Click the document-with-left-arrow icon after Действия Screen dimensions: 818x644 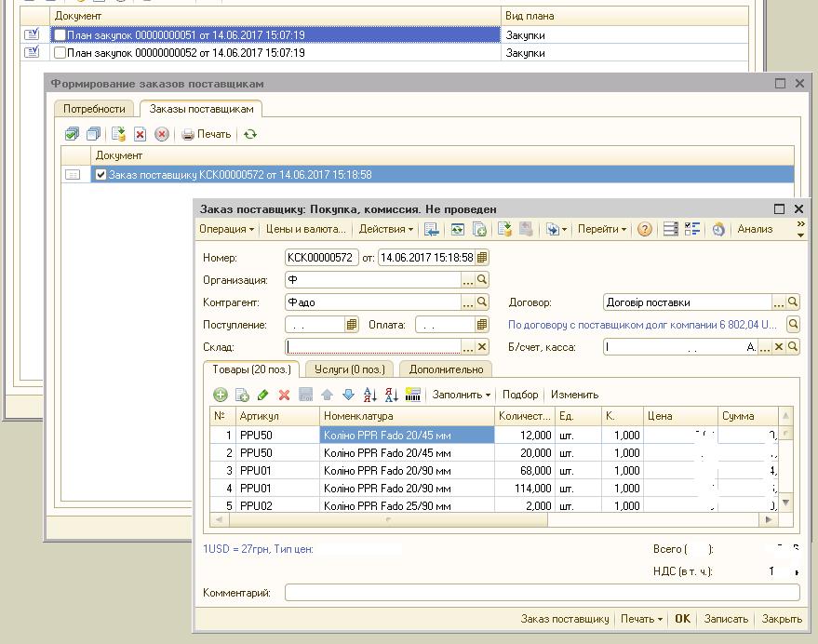[432, 229]
